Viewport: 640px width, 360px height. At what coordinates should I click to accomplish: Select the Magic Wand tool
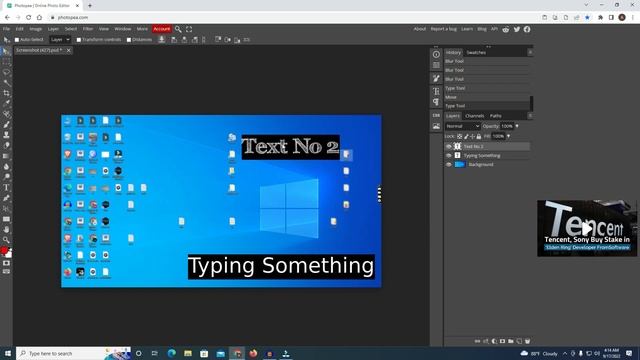click(x=6, y=83)
